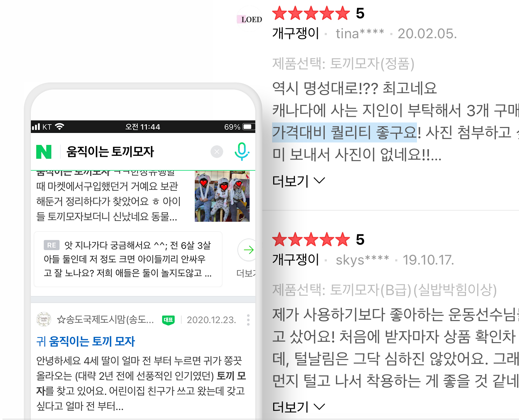Tap the Wi-Fi icon in the status bar
The width and height of the screenshot is (519, 420).
click(60, 127)
